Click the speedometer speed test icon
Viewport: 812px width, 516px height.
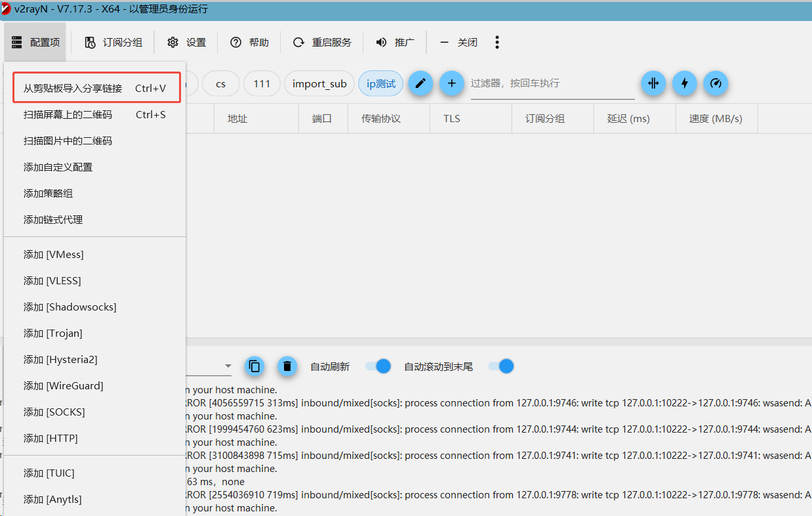(716, 83)
